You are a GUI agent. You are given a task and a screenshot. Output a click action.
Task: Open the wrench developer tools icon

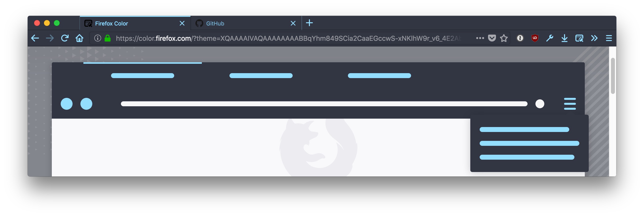pos(549,38)
